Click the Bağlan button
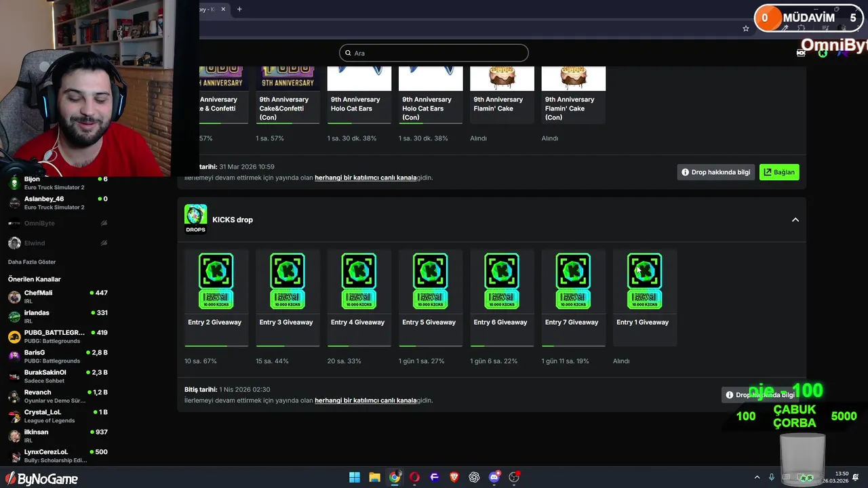This screenshot has height=488, width=868. (779, 172)
